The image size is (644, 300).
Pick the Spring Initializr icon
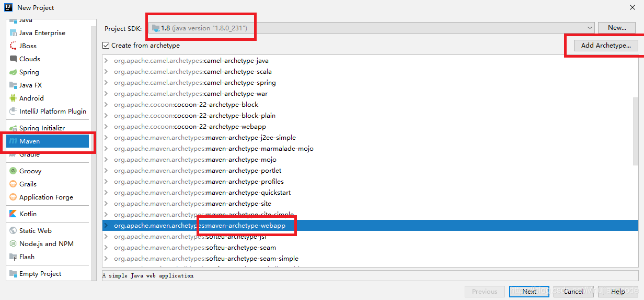tap(13, 128)
